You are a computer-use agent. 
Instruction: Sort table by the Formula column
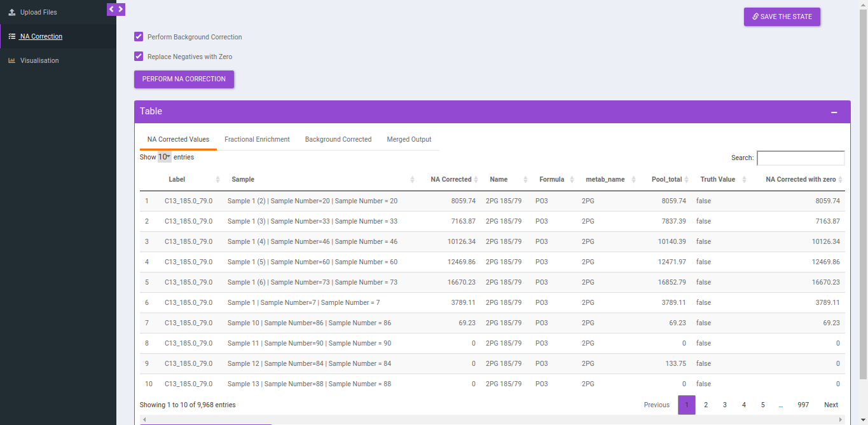point(554,180)
